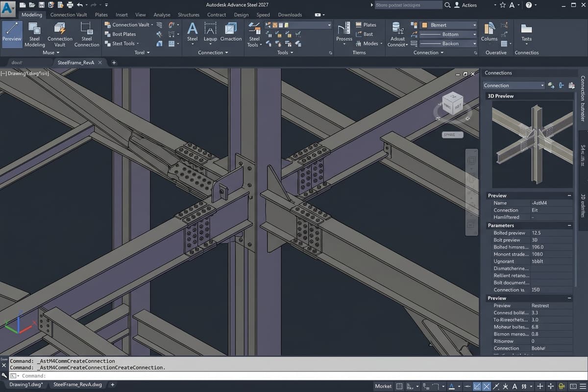Image resolution: width=588 pixels, height=392 pixels.
Task: Open the Baokon line style dropdown
Action: pos(448,44)
